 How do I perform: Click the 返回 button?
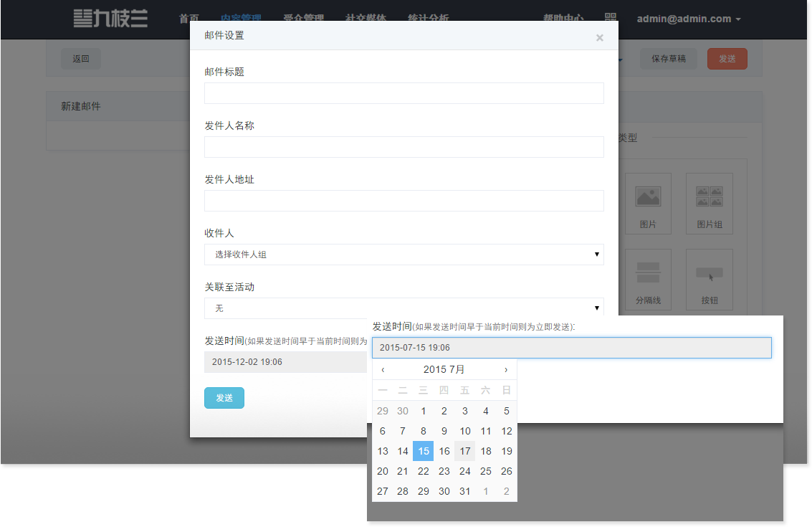(x=81, y=59)
